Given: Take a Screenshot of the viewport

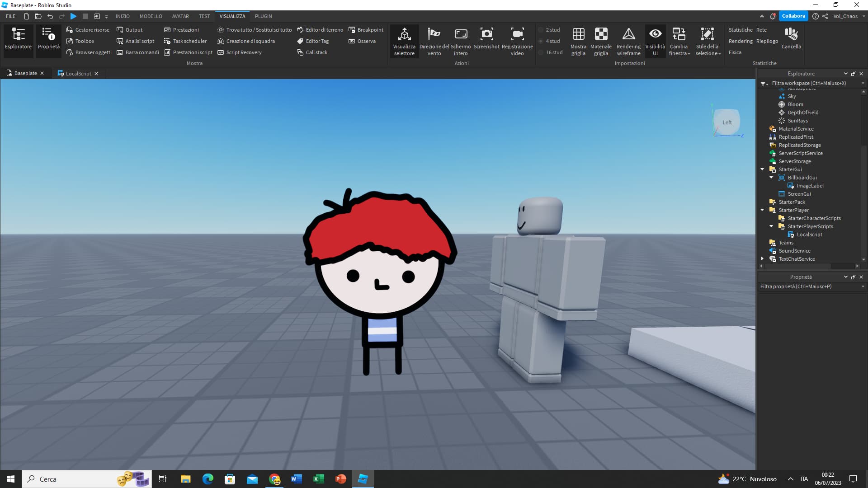Looking at the screenshot, I should (x=486, y=41).
